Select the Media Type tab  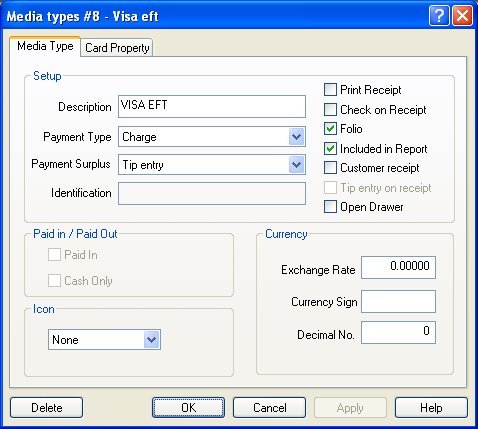click(x=45, y=46)
